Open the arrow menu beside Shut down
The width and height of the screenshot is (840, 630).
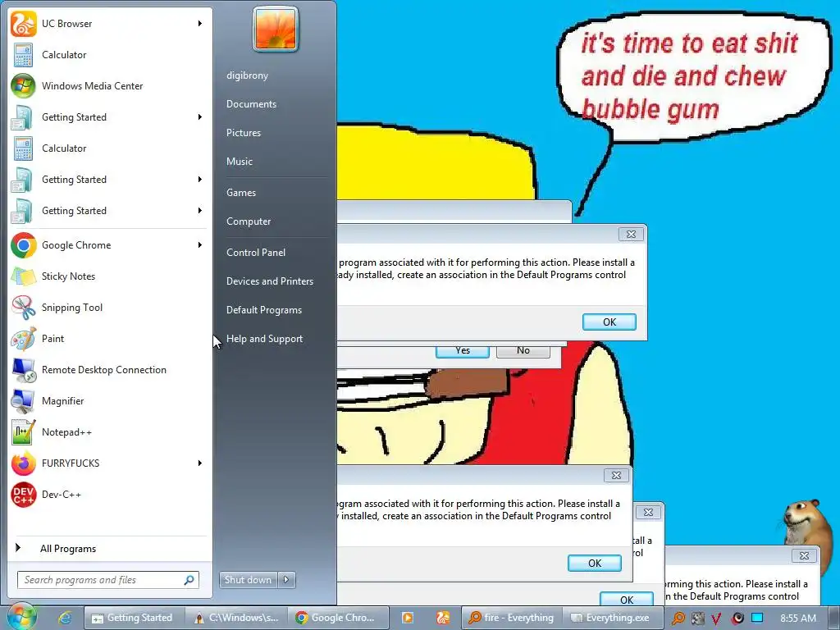286,580
